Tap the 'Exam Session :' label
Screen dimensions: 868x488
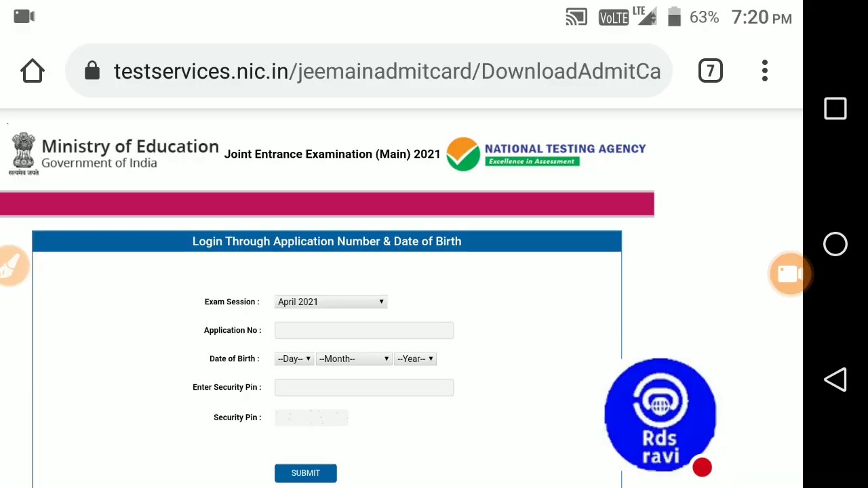232,302
